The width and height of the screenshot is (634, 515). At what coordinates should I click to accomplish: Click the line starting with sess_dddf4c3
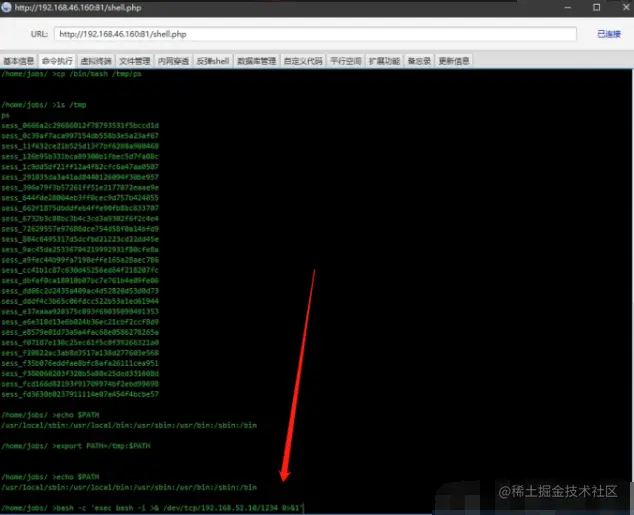(x=80, y=301)
